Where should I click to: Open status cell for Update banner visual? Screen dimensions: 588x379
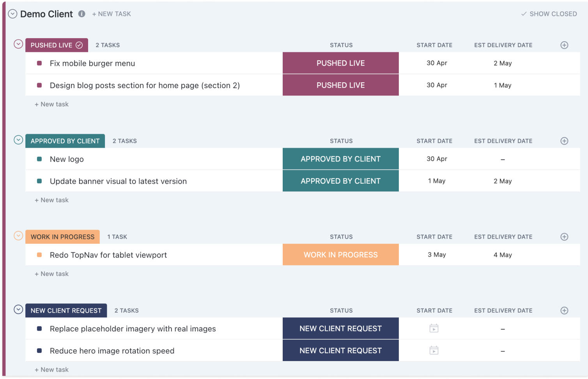[x=340, y=181]
